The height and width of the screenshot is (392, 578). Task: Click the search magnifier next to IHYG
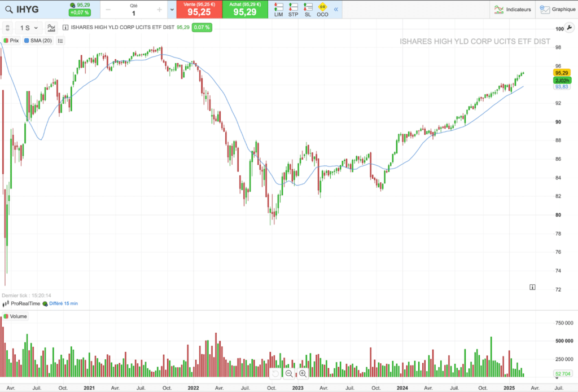pyautogui.click(x=9, y=10)
